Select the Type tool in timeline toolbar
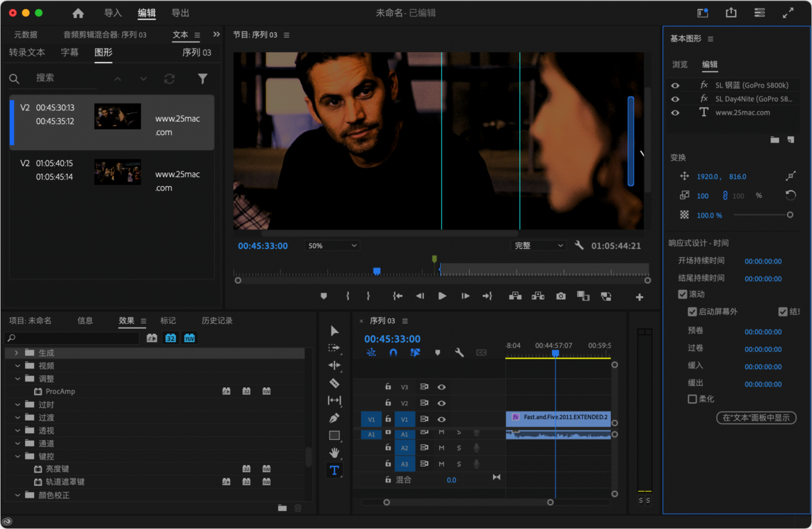Viewport: 812px width, 529px height. 334,471
